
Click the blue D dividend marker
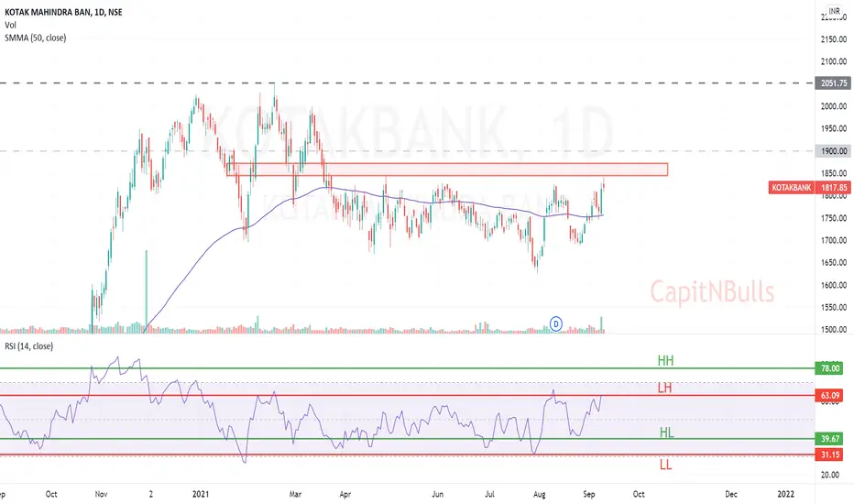[555, 323]
